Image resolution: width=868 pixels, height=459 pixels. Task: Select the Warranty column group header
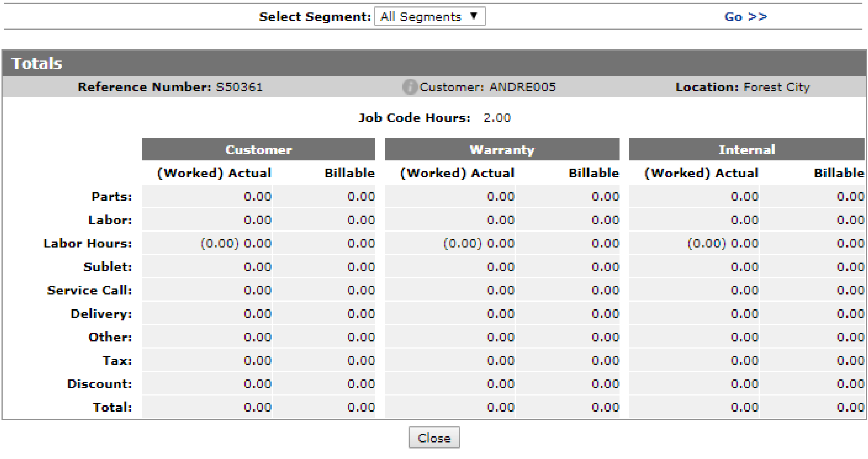502,149
